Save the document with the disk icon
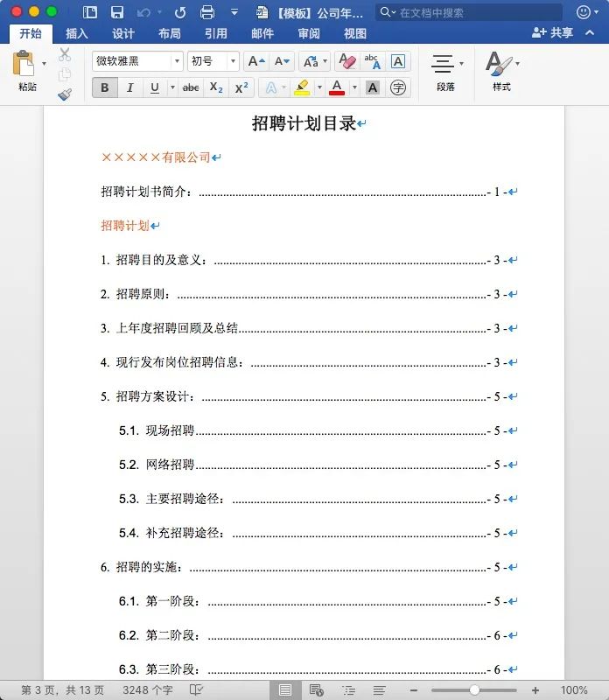 pyautogui.click(x=117, y=12)
